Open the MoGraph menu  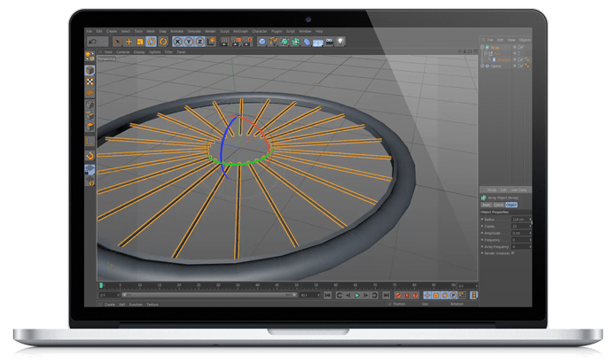[x=243, y=31]
